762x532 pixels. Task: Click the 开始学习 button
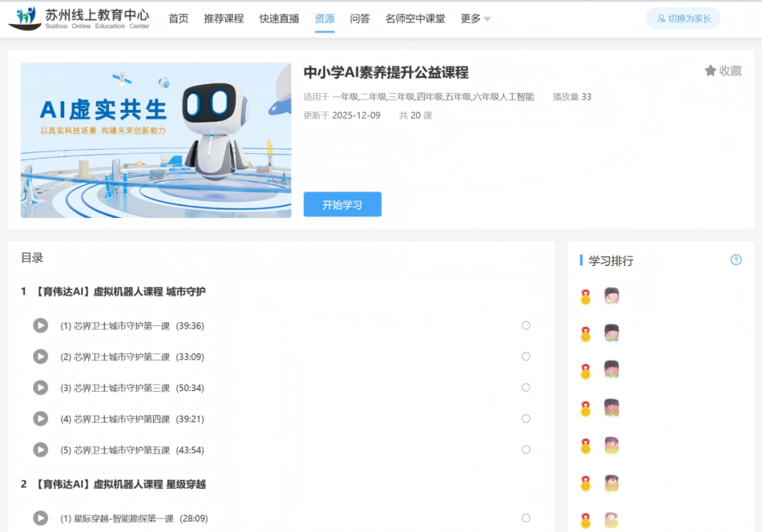click(x=342, y=205)
